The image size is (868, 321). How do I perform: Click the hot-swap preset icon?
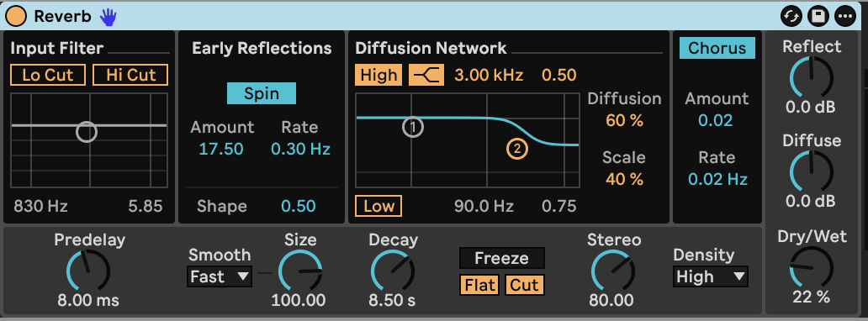point(791,17)
